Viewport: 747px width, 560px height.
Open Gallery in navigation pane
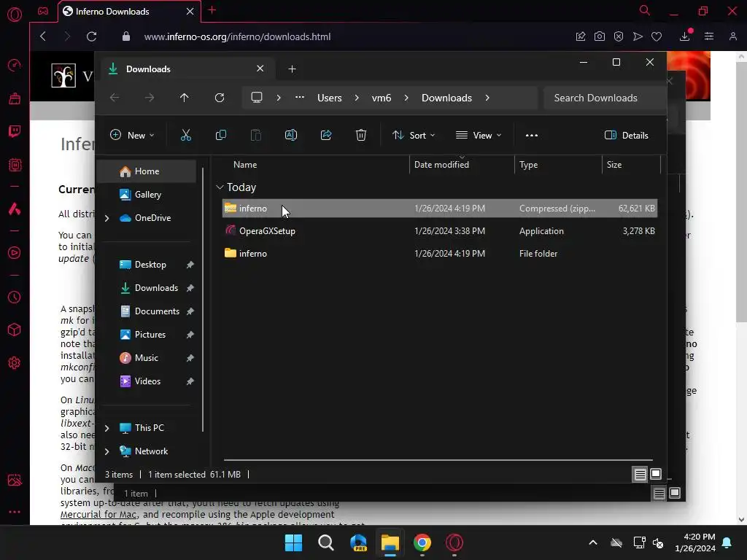click(147, 194)
